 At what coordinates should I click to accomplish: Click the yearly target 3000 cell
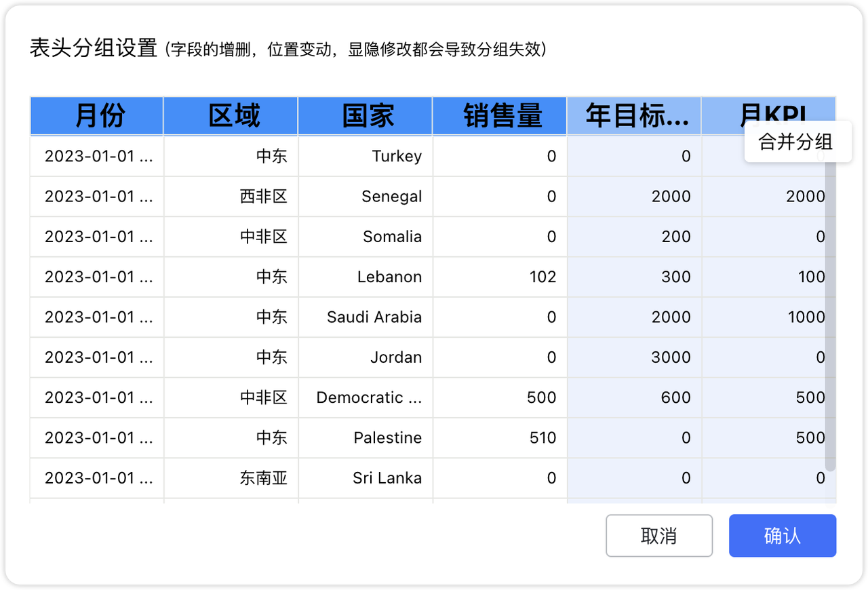pos(634,357)
